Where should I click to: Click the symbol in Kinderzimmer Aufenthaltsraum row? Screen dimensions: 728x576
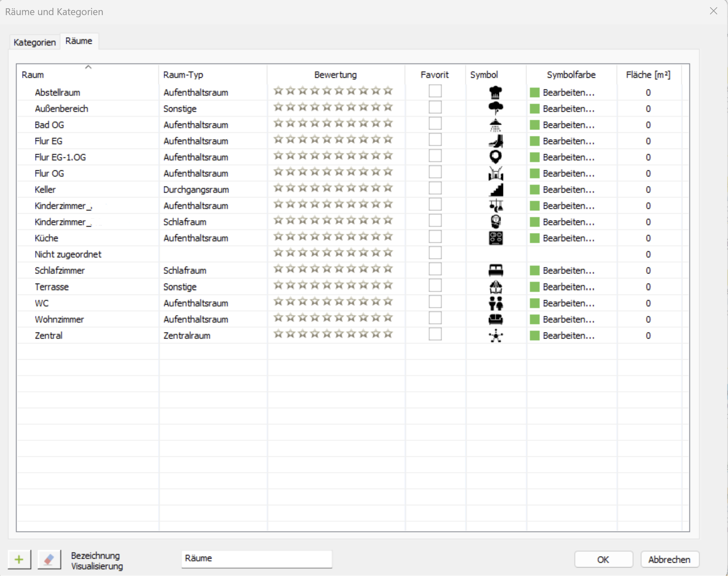(496, 206)
